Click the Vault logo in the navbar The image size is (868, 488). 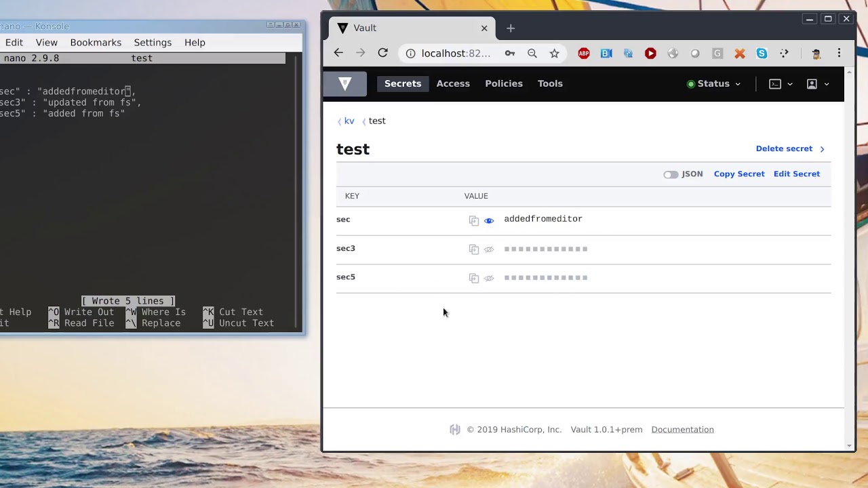point(345,83)
